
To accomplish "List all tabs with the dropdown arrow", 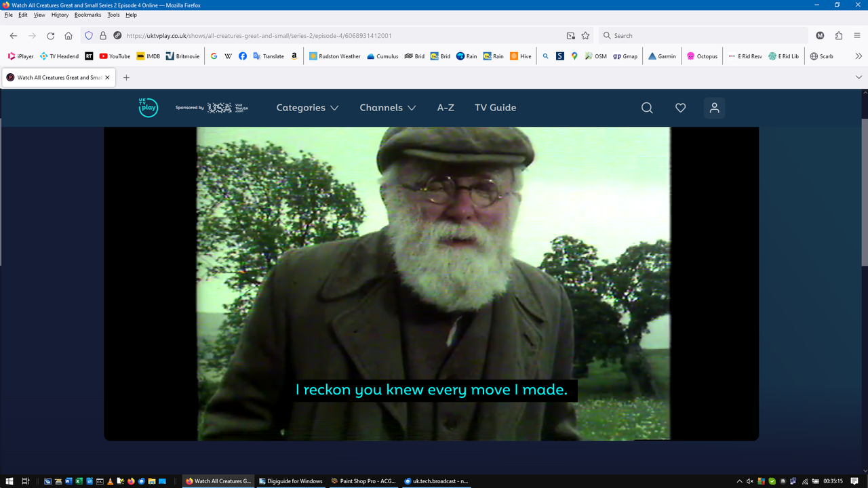I will (859, 77).
